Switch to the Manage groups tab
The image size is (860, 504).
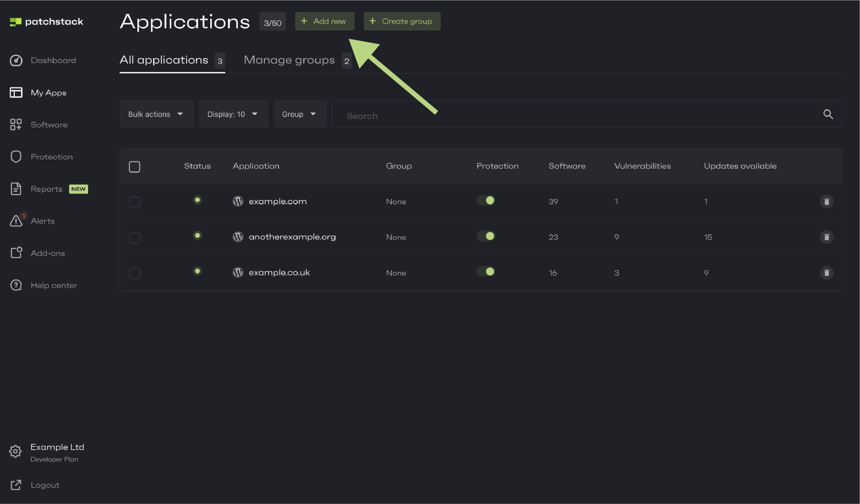pyautogui.click(x=298, y=61)
